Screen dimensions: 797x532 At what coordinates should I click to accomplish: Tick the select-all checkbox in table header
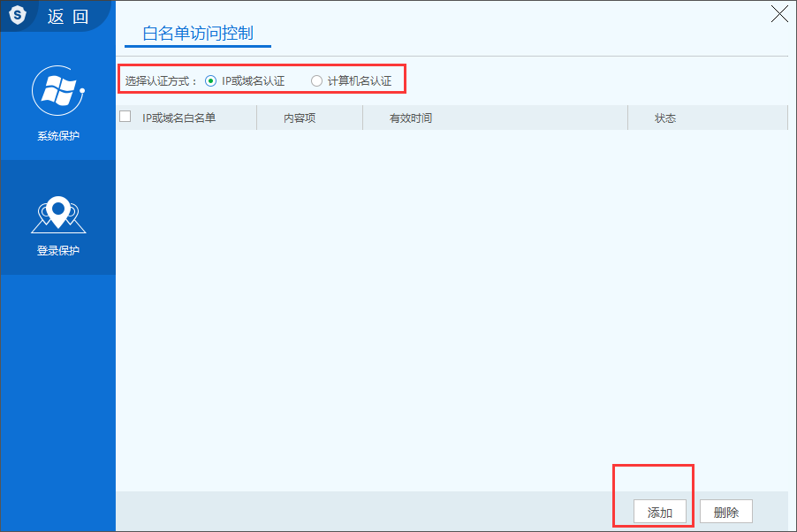[x=125, y=117]
